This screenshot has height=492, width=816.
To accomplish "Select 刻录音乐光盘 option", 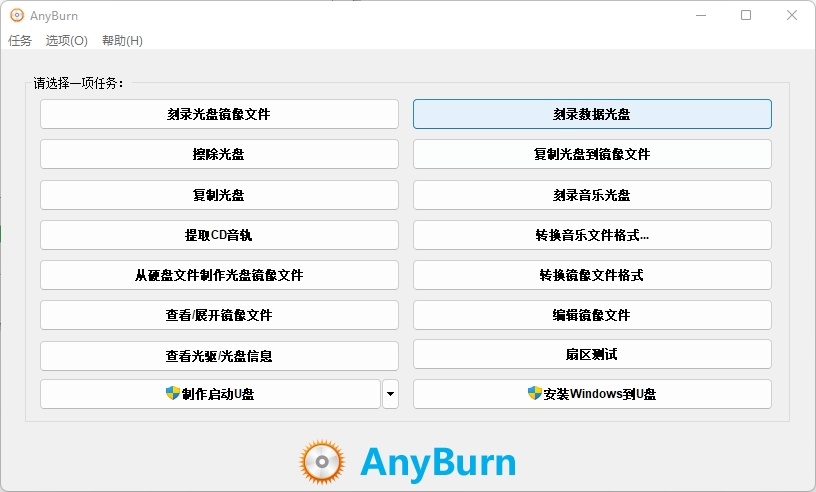I will coord(592,194).
